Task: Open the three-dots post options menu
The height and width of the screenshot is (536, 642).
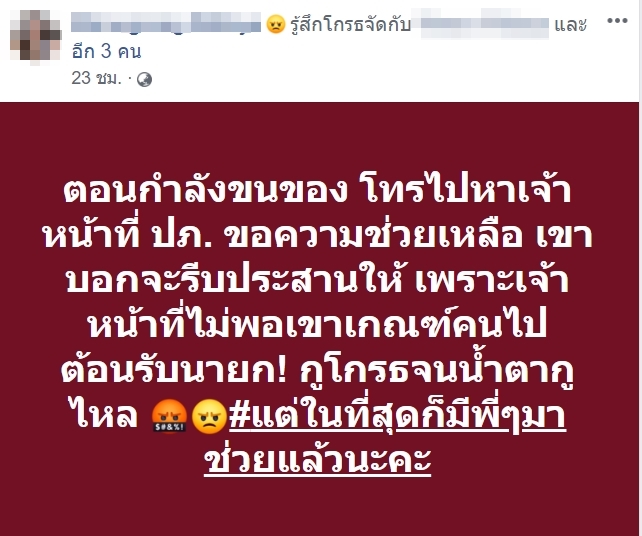Action: point(617,20)
